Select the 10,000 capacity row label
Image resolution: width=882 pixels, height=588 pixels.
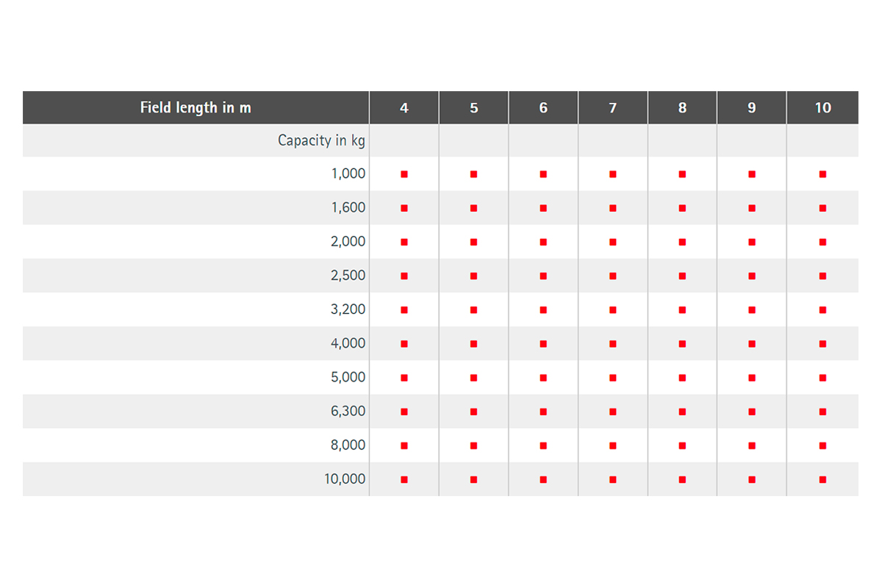(x=345, y=479)
